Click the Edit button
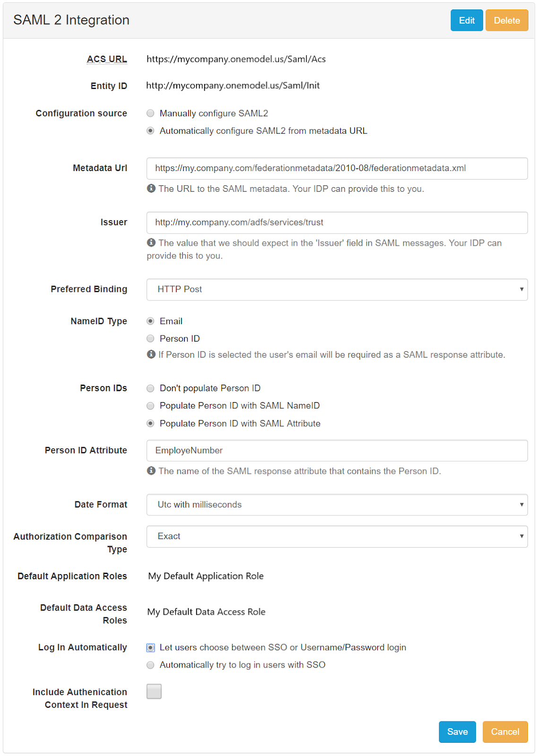Image resolution: width=536 pixels, height=756 pixels. [x=467, y=20]
